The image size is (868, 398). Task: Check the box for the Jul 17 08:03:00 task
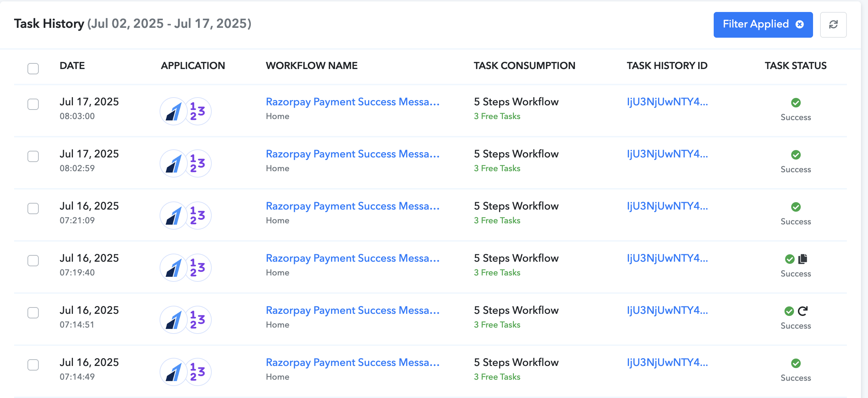point(33,104)
